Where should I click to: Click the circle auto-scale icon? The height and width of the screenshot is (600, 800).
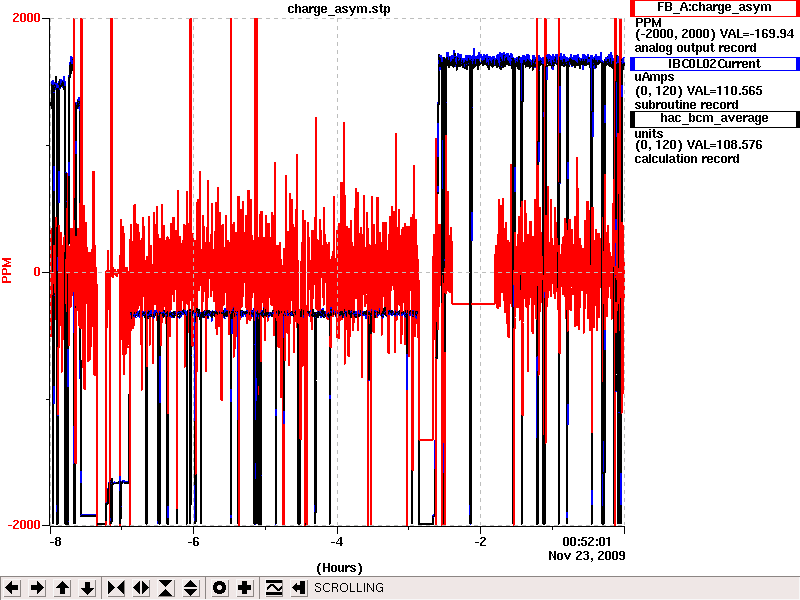(x=219, y=588)
